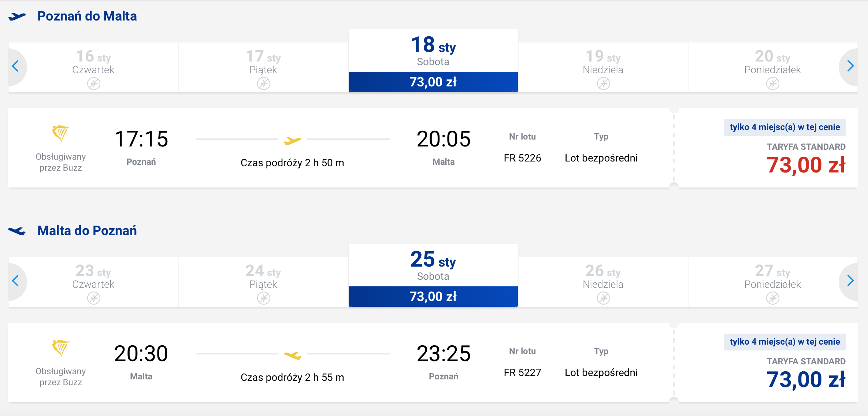Viewport: 868px width, 416px height.
Task: Click the no-flight icon under 27 sty
Action: (x=772, y=298)
